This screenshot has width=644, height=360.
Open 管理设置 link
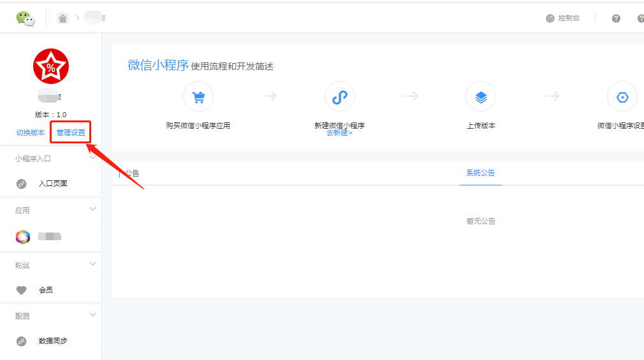tap(71, 133)
